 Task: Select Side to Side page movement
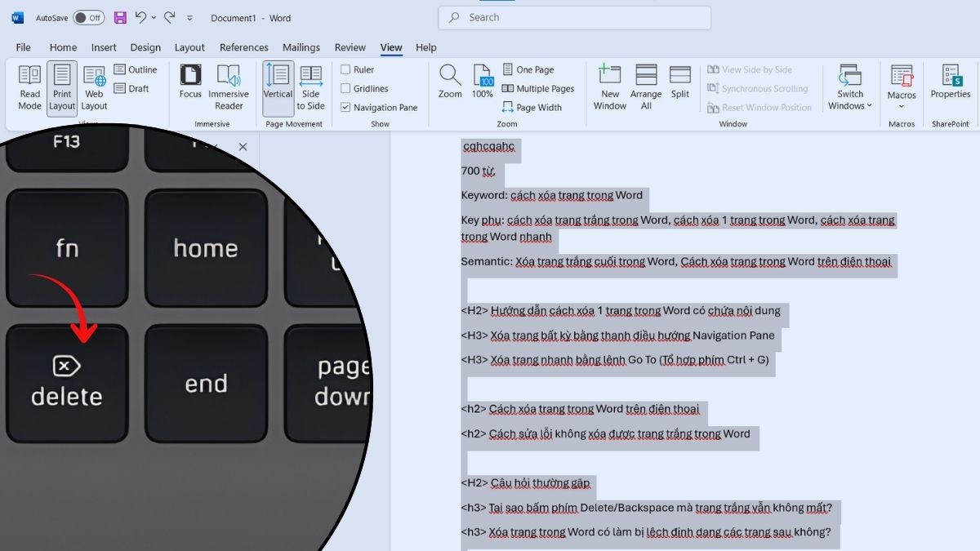310,88
